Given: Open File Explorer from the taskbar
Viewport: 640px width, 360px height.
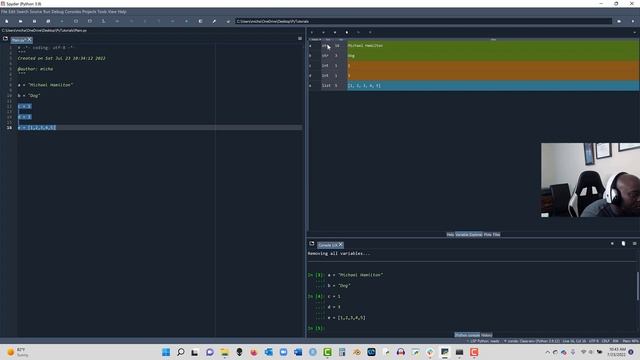Looking at the screenshot, I should pos(224,352).
